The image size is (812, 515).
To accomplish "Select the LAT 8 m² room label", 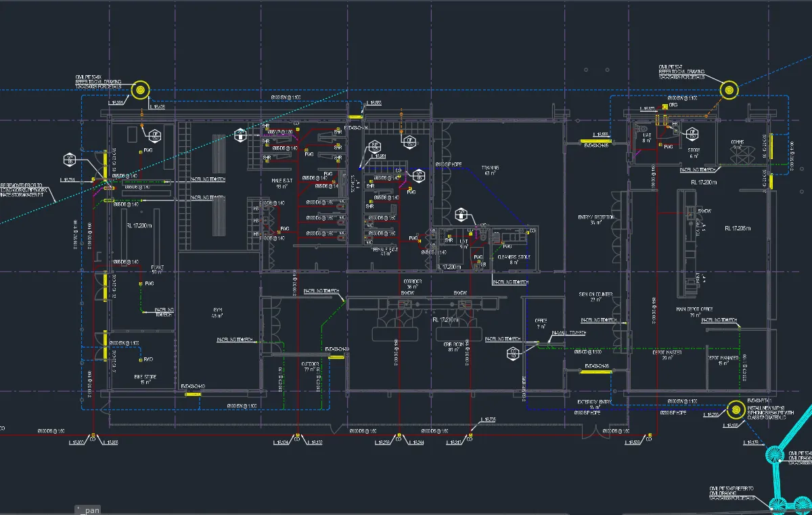I will point(646,137).
